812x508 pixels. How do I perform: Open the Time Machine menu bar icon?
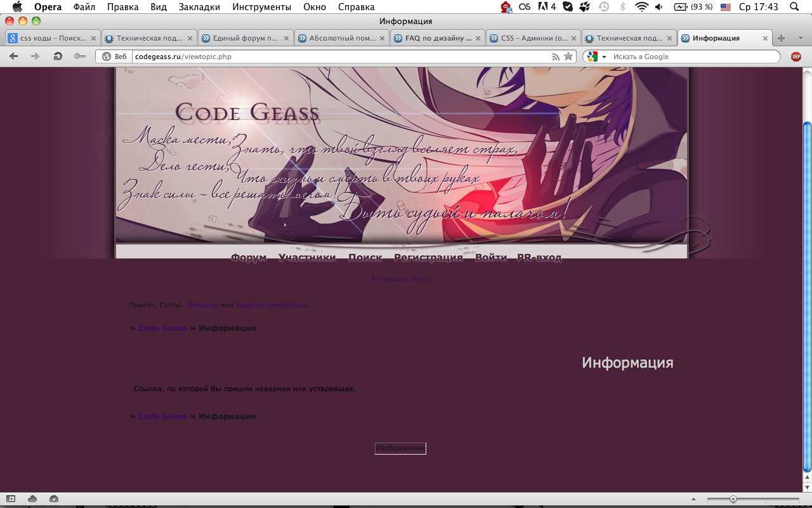pos(604,7)
